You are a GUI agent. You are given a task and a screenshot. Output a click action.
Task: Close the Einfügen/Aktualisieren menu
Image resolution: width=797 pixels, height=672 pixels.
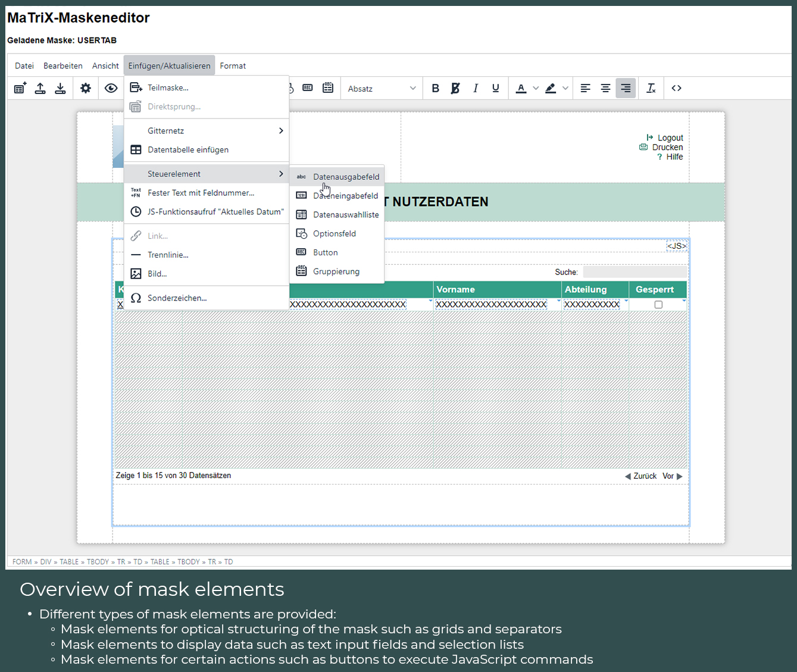[170, 66]
